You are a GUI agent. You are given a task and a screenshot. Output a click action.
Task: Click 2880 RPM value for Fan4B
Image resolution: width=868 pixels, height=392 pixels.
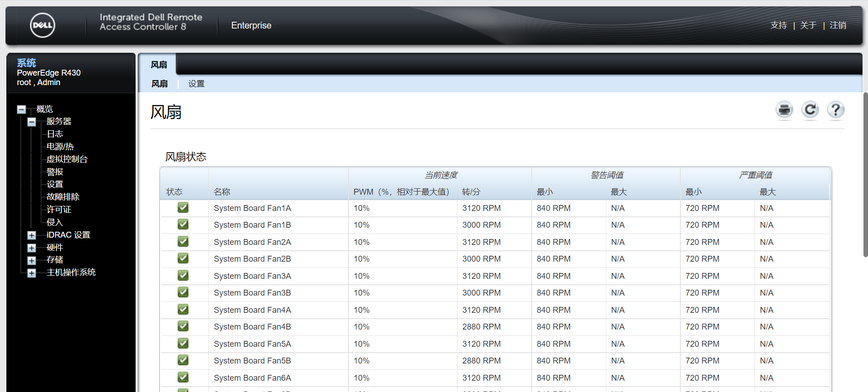coord(481,327)
